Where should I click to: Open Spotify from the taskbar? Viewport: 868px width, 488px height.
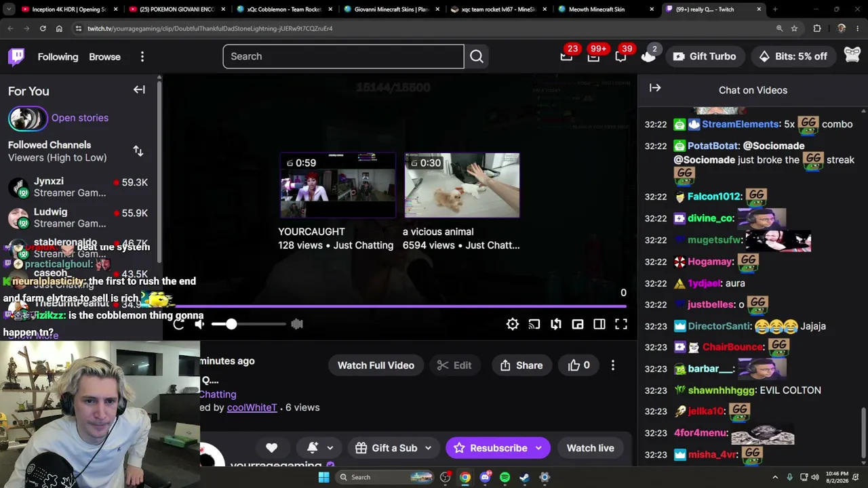(505, 477)
